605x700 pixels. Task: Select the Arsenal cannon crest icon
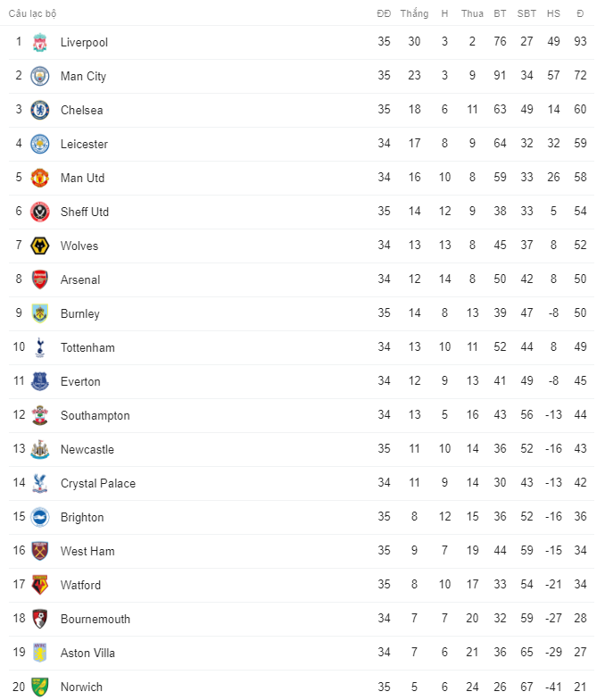[39, 279]
